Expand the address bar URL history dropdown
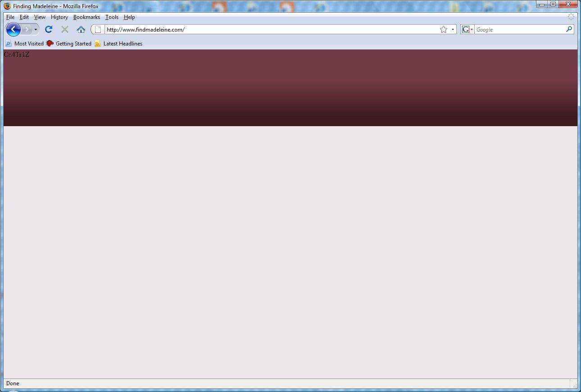The width and height of the screenshot is (581, 392). [x=453, y=30]
